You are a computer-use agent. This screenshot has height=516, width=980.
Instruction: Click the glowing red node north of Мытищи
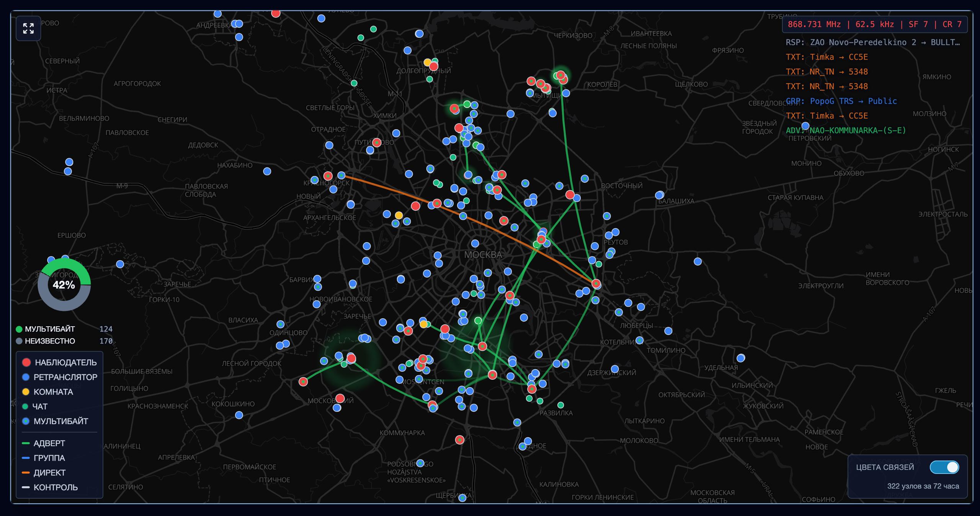point(561,75)
